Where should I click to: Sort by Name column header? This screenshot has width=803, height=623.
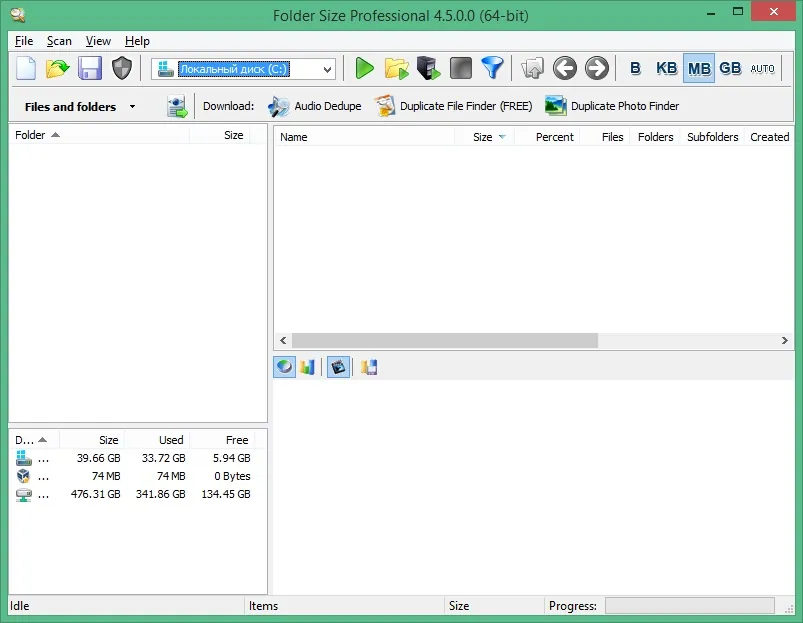tap(365, 137)
